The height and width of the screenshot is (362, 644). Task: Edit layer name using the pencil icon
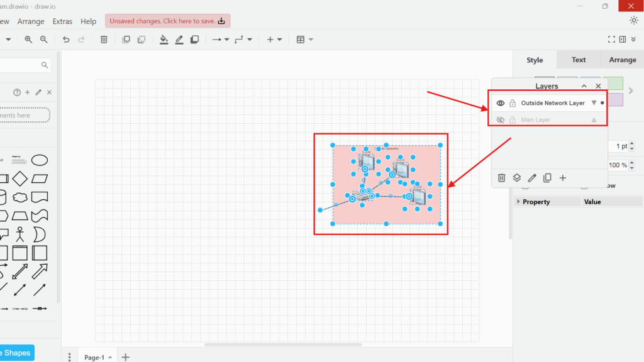coord(531,178)
